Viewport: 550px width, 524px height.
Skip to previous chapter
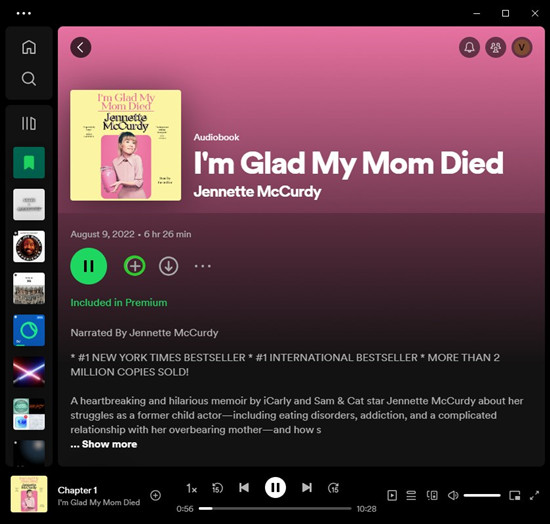[244, 488]
